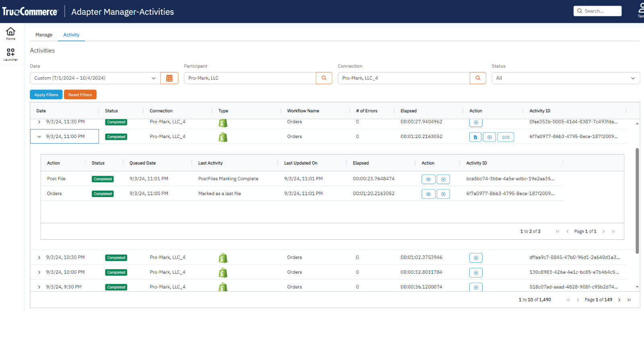This screenshot has width=644, height=362.
Task: Sort sub-table by Queued Date header
Action: pyautogui.click(x=142, y=163)
